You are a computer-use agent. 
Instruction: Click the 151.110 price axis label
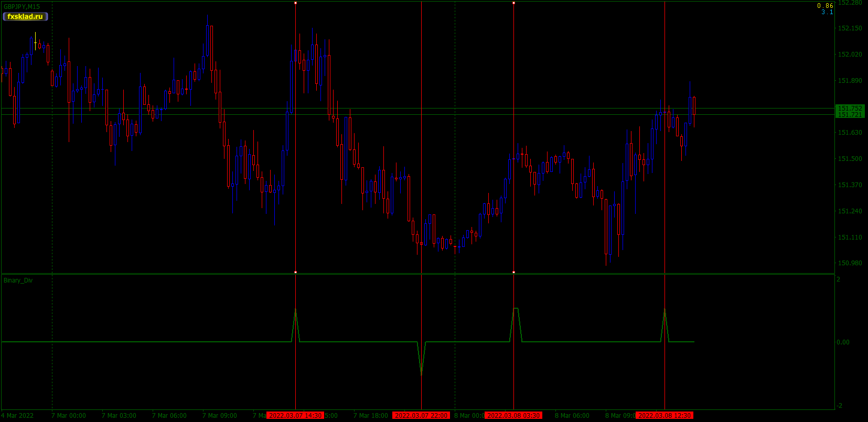point(850,237)
